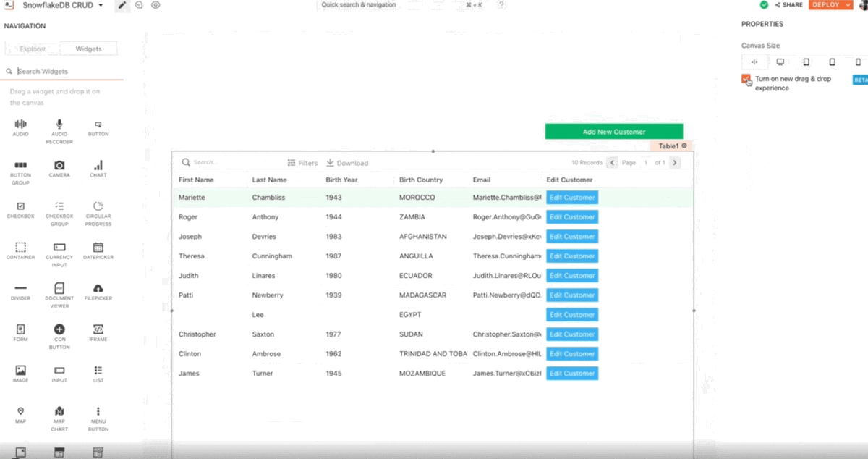Image resolution: width=868 pixels, height=459 pixels.
Task: Select the Audio widget icon
Action: 20,125
